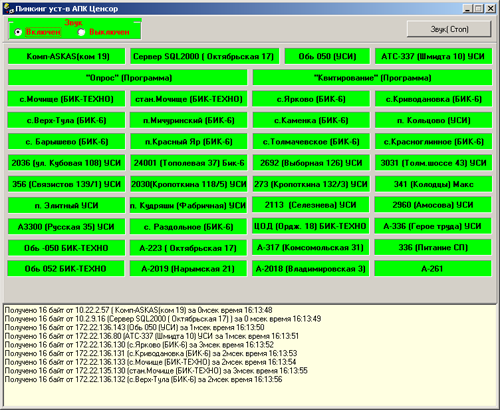Click the Обь 052 БИК-ТЕХНО indicator
Viewport: 500px width, 410px height.
pyautogui.click(x=66, y=269)
